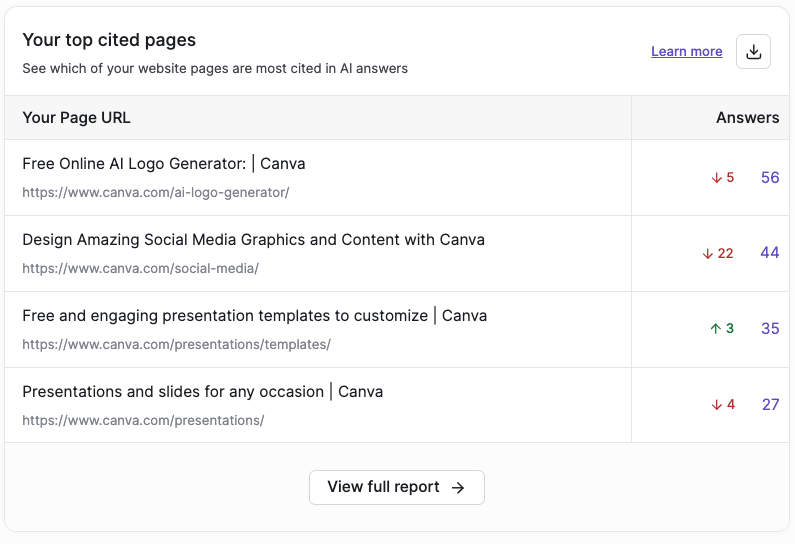This screenshot has height=544, width=795.
Task: Click the arrow in View full report
Action: point(458,488)
